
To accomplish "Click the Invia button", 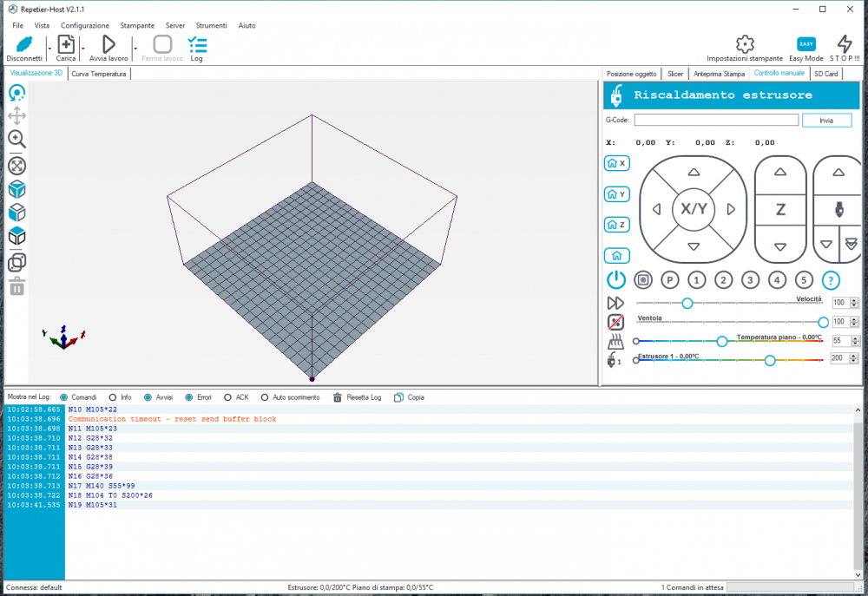I will point(825,121).
